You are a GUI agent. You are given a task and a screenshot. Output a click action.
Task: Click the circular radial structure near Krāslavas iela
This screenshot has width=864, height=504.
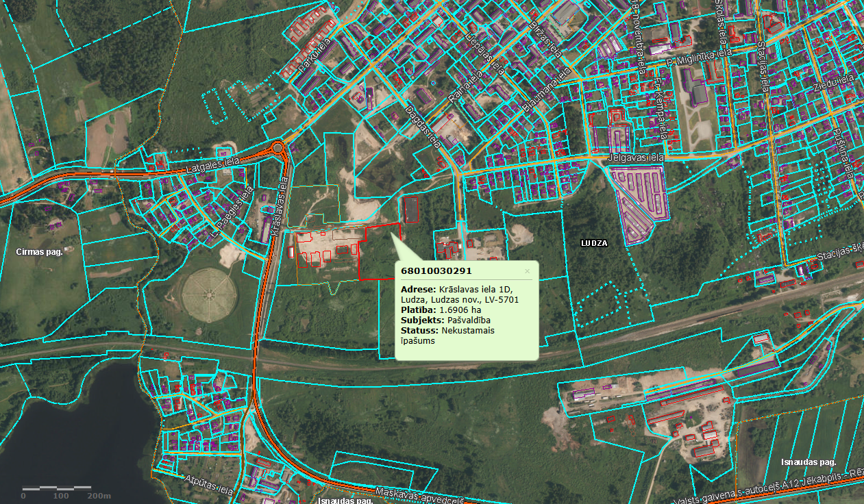coord(209,294)
